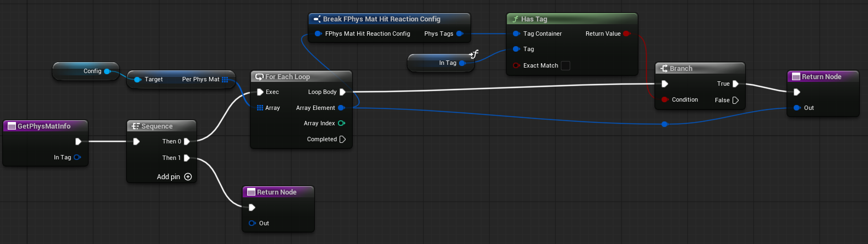This screenshot has height=244, width=868.
Task: Click the Branch True exec pin
Action: (735, 84)
